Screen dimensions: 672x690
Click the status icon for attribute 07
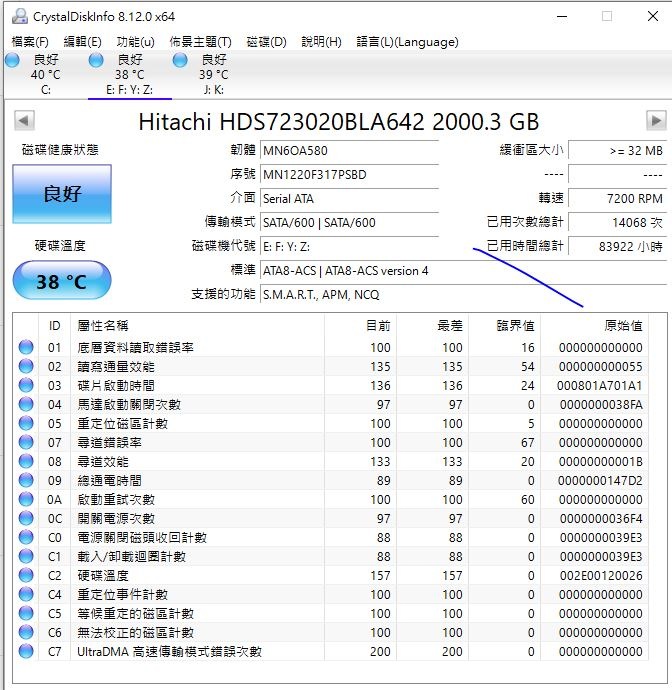(x=26, y=442)
